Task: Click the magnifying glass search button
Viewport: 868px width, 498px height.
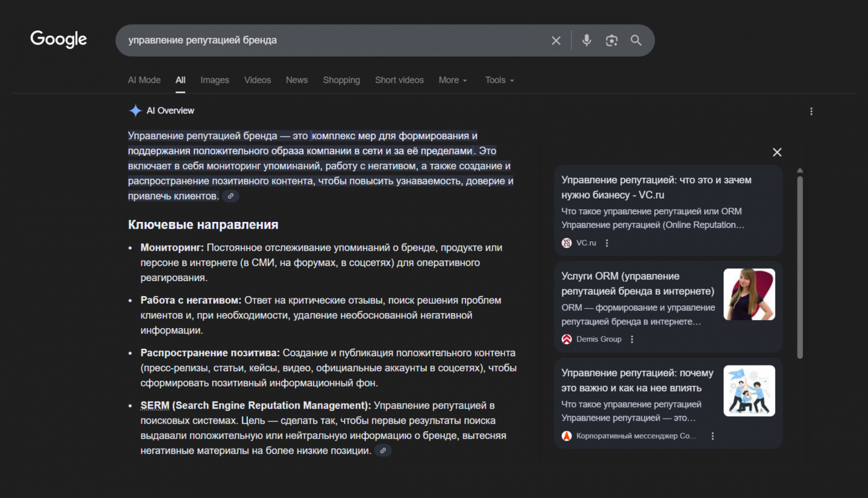Action: click(636, 40)
